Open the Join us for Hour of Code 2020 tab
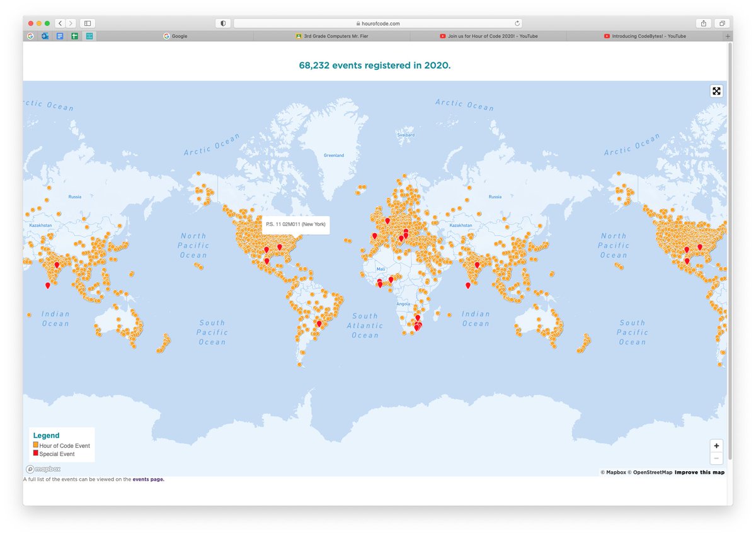Viewport: 756px width, 536px height. pos(488,36)
